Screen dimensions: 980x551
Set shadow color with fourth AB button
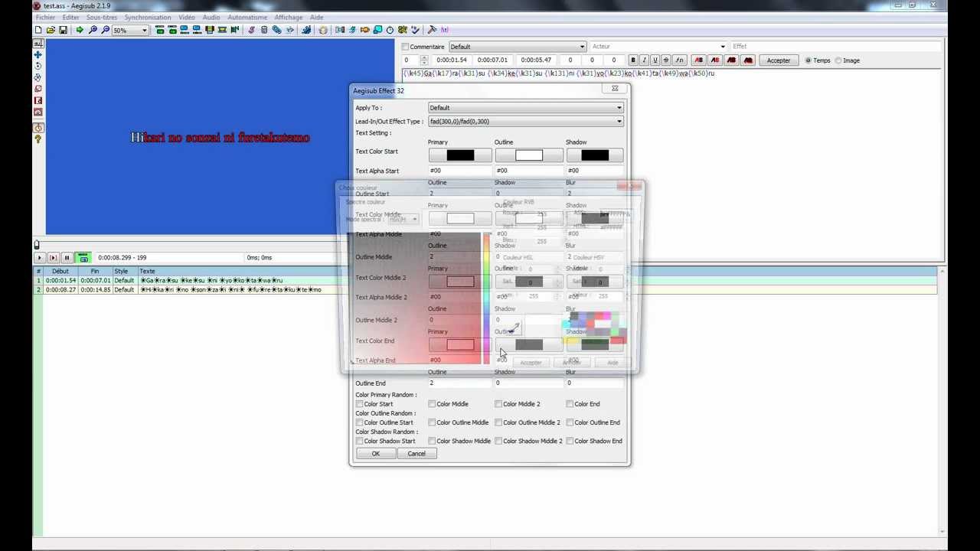click(x=748, y=60)
